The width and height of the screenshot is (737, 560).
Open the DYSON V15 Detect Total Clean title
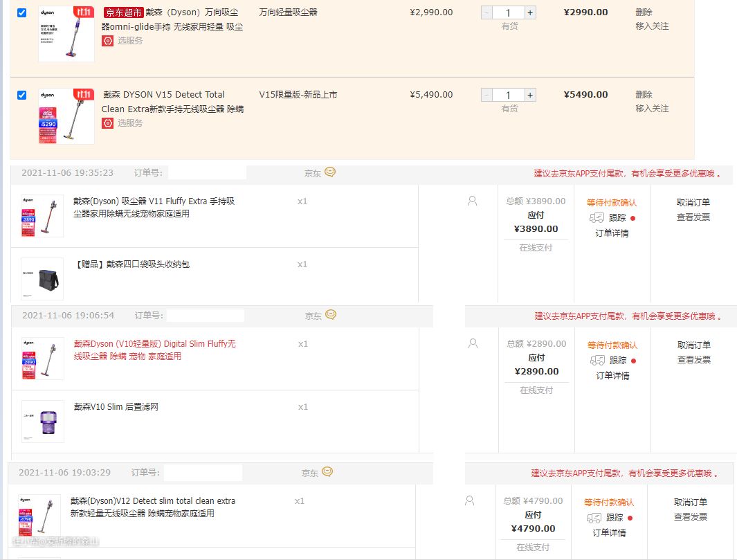click(172, 102)
